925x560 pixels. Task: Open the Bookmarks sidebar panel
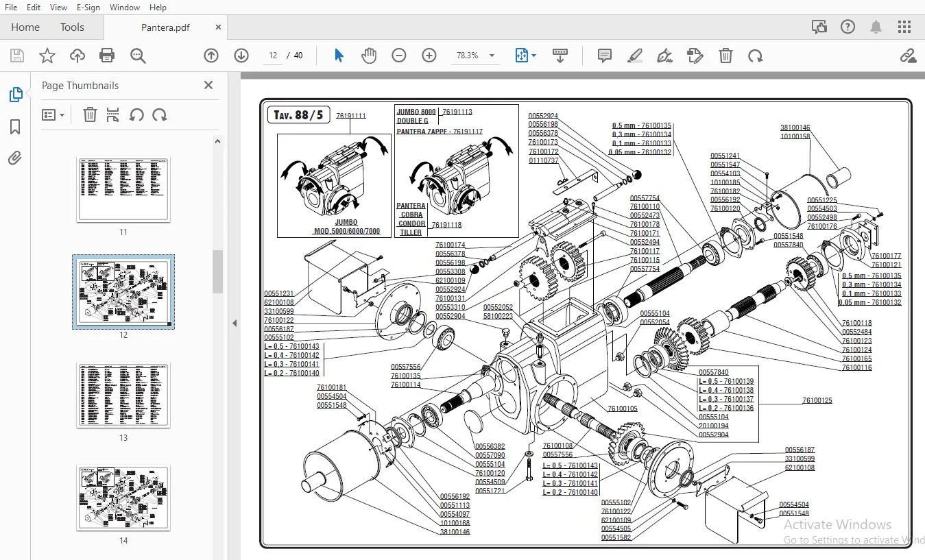15,127
